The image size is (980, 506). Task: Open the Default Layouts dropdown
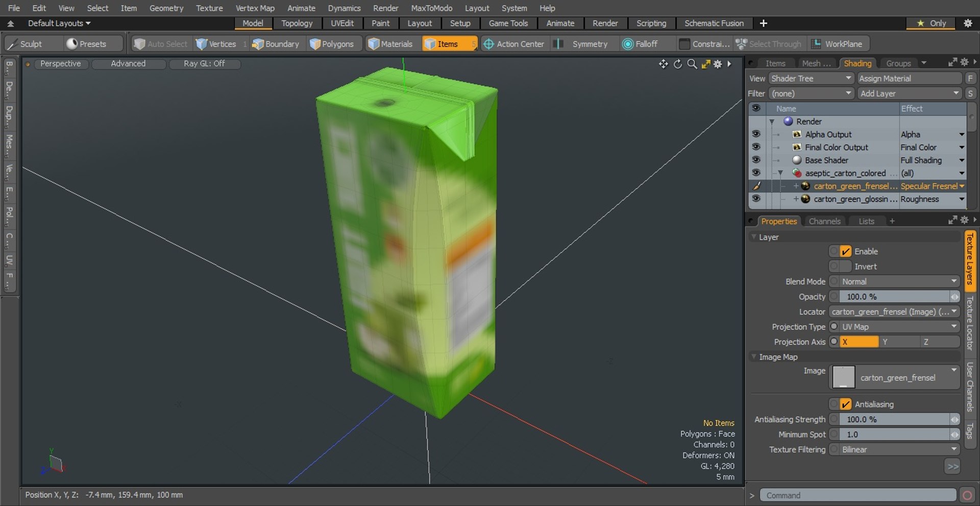pyautogui.click(x=59, y=23)
